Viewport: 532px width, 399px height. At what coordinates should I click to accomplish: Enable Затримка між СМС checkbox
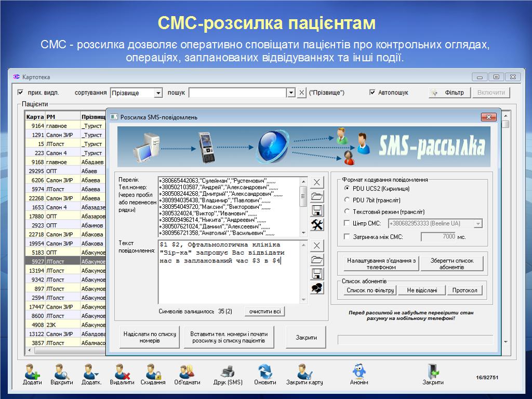pos(348,237)
